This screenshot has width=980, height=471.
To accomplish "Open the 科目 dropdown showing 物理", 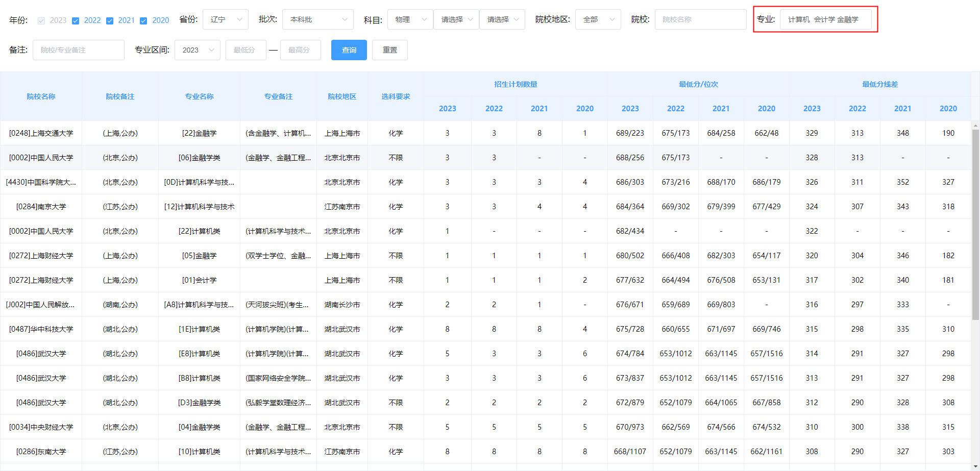I will point(409,19).
